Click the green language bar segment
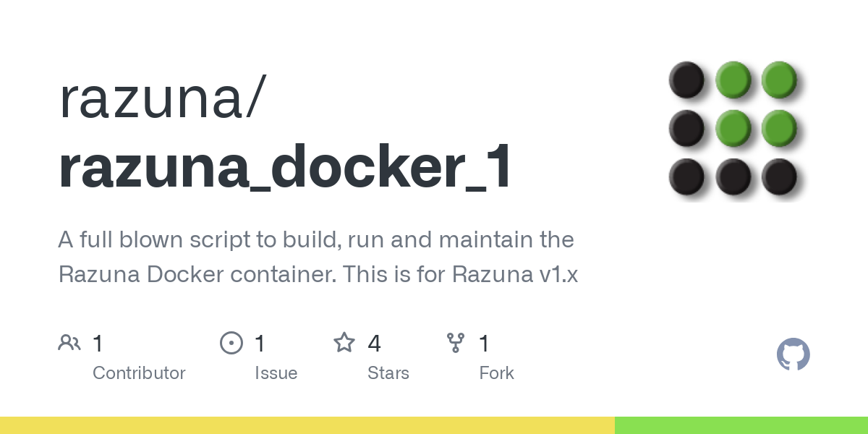Screen dimensions: 868x434 click(x=741, y=425)
